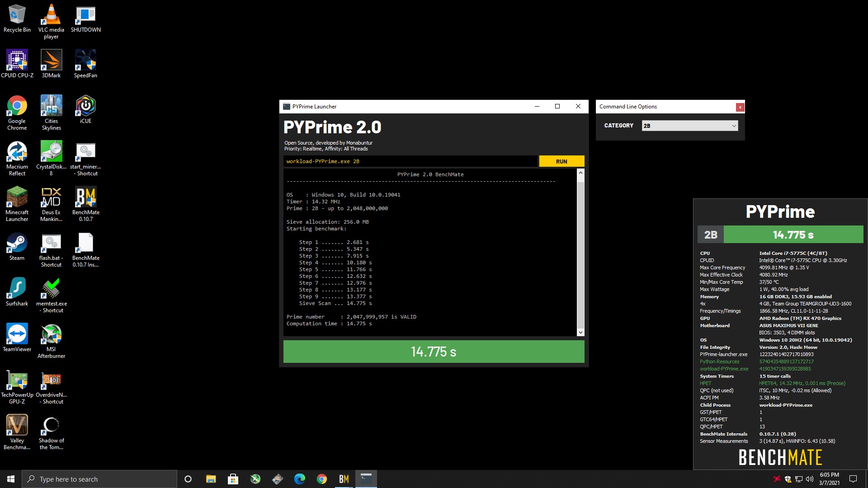Screen dimensions: 868x488
Task: Open CrystalDisk 8 desktop icon
Action: pyautogui.click(x=51, y=159)
